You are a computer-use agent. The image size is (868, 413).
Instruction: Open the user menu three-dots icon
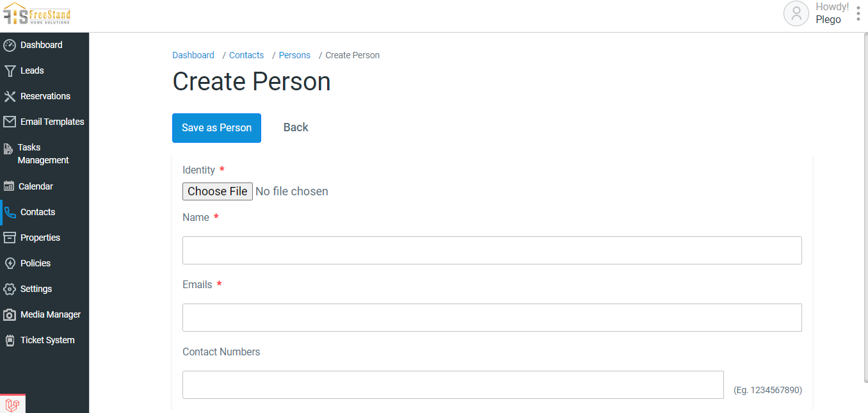pos(858,13)
